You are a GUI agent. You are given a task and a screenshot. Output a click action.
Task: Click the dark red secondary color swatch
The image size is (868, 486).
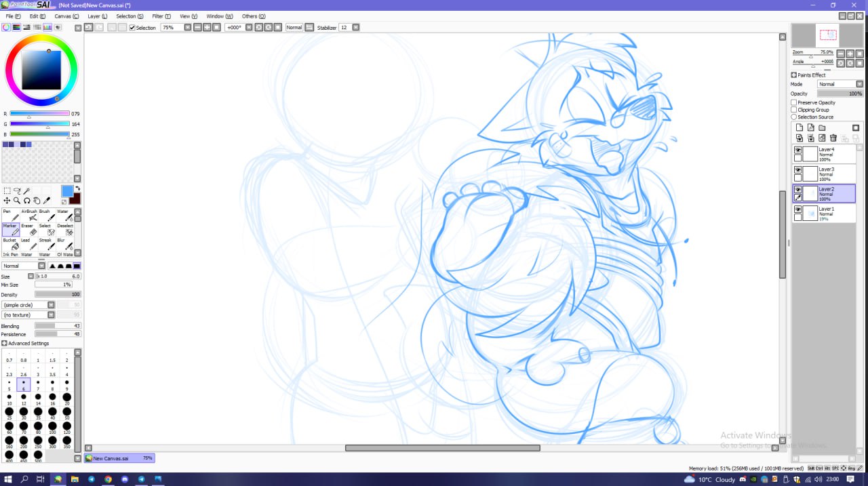pyautogui.click(x=75, y=199)
